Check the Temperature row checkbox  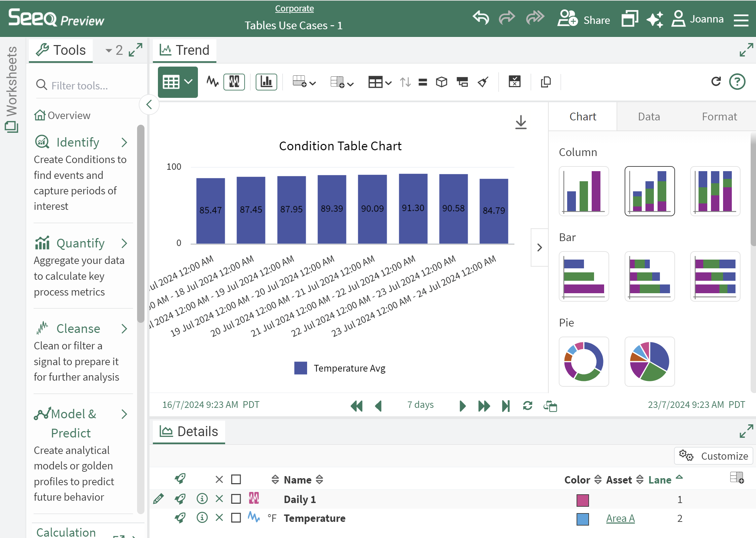point(236,517)
